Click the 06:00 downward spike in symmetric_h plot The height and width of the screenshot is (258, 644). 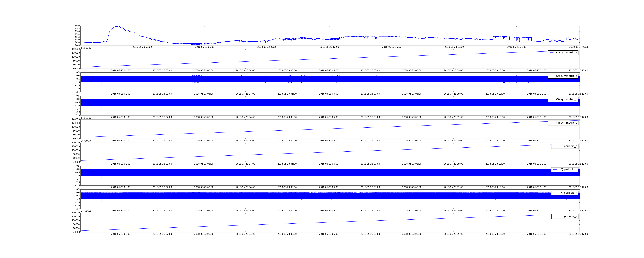coord(330,107)
